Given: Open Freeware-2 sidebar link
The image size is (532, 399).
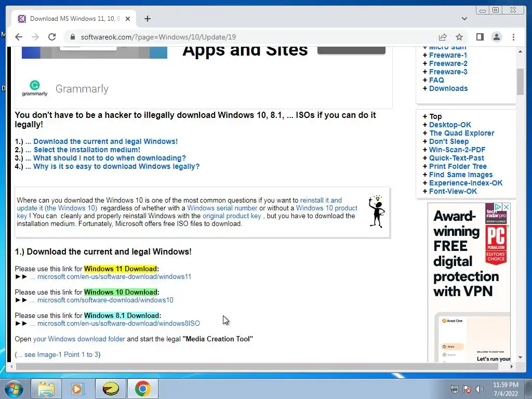Looking at the screenshot, I should pyautogui.click(x=448, y=63).
